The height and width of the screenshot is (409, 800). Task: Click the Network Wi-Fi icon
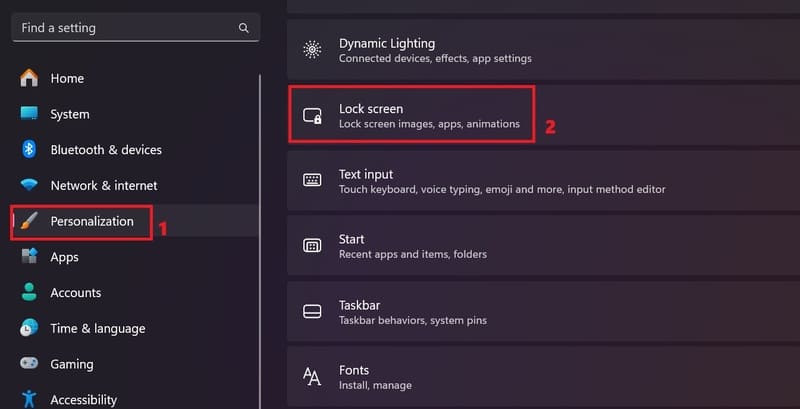(29, 185)
